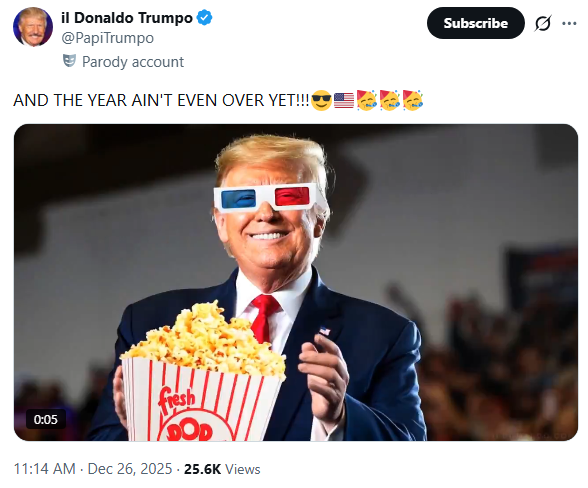Click the first party face emoji
The width and height of the screenshot is (588, 488).
[x=367, y=100]
